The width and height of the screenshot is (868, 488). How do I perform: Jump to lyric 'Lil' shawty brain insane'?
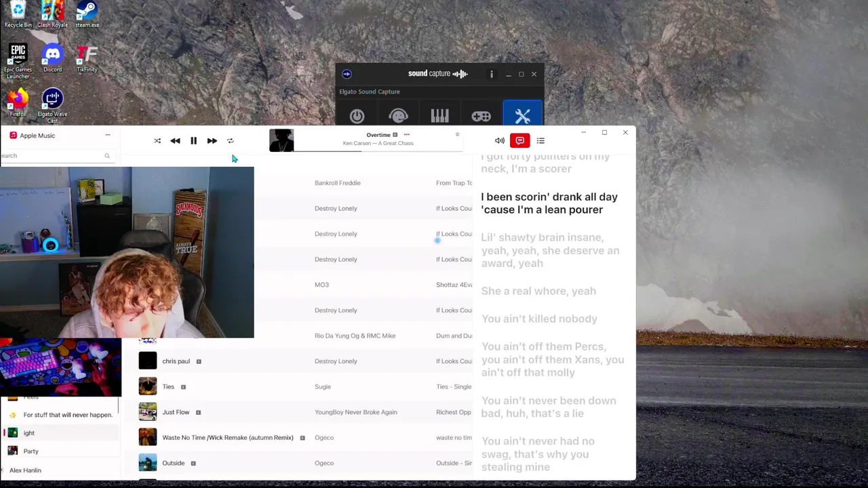[x=550, y=251]
